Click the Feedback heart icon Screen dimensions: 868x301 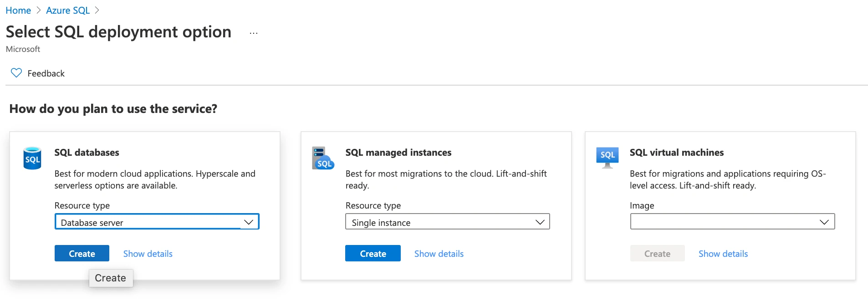(x=16, y=73)
